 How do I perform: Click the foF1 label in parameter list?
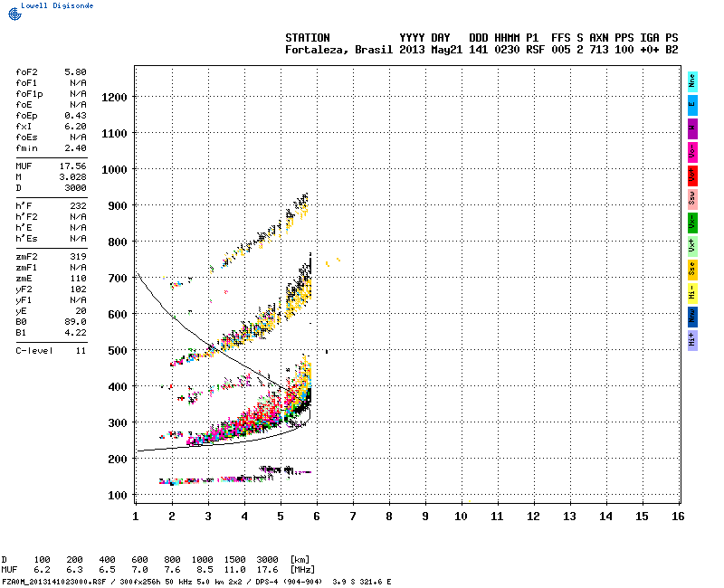point(26,83)
